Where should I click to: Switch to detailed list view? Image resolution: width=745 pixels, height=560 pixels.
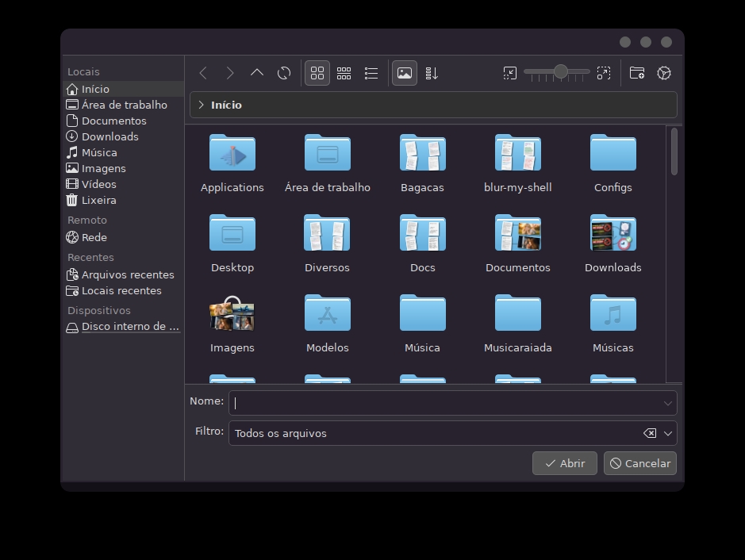tap(371, 73)
